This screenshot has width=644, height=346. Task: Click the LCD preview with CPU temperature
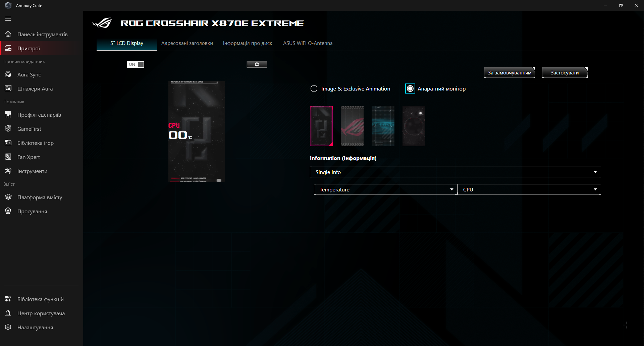pyautogui.click(x=197, y=131)
